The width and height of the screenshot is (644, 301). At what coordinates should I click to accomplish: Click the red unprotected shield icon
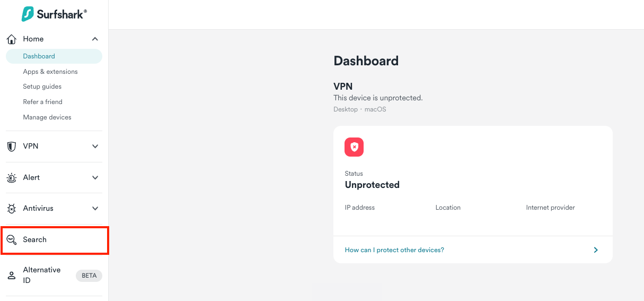[354, 147]
